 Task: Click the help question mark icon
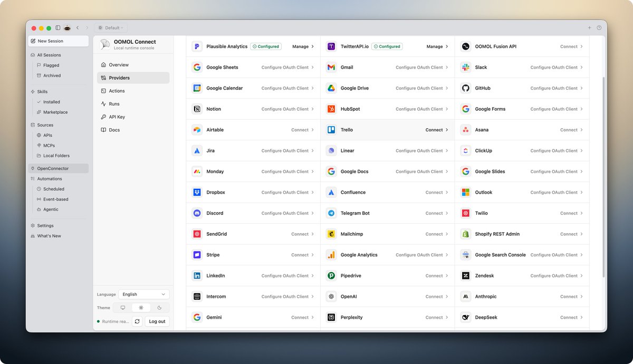(x=599, y=28)
